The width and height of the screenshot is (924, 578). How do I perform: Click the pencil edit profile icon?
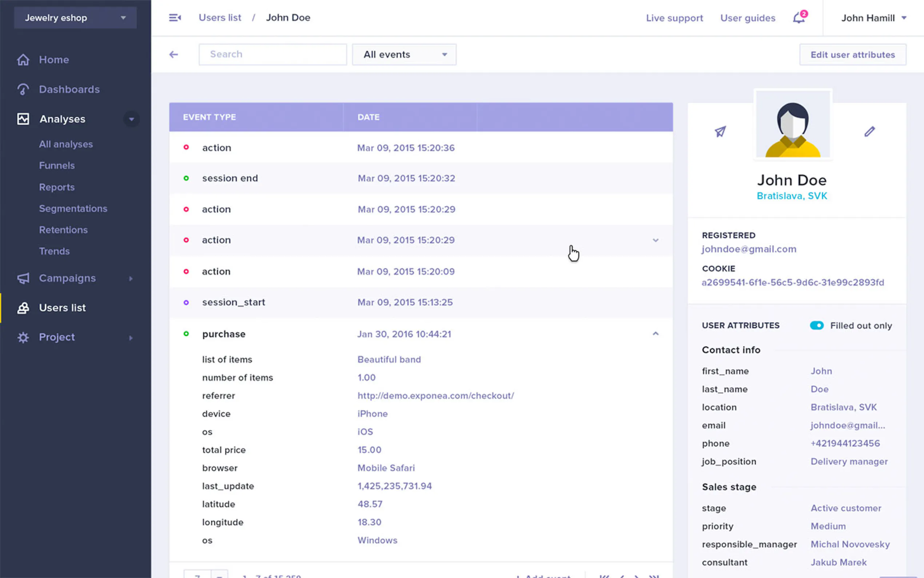[x=869, y=132]
